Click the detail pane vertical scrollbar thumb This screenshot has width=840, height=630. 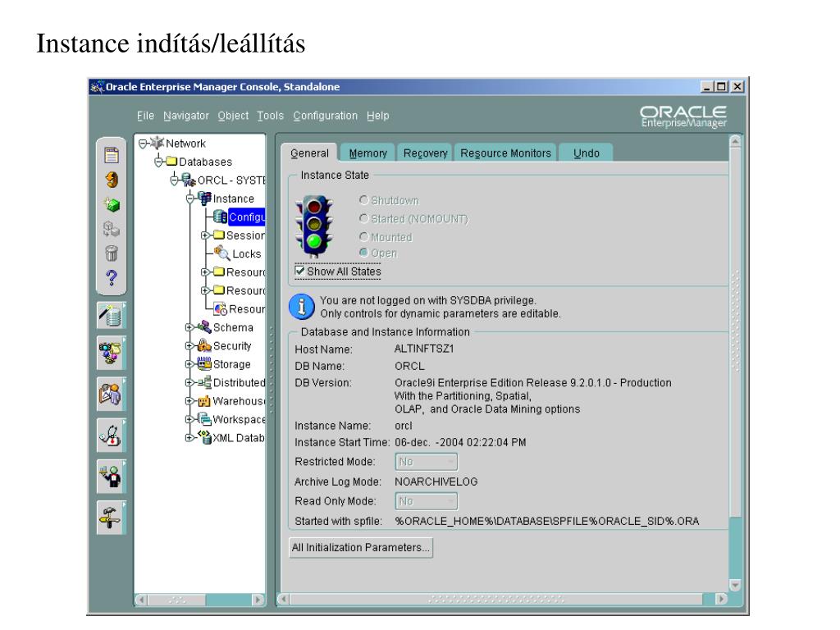735,332
